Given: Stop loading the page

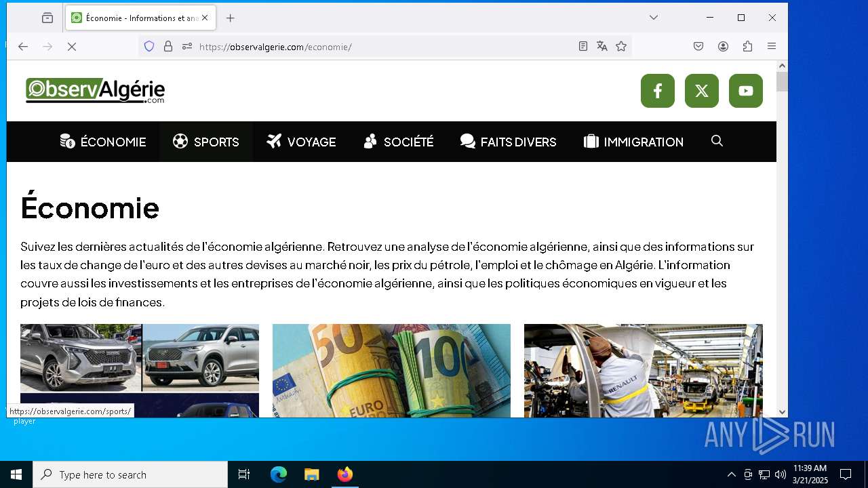Looking at the screenshot, I should pos(72,47).
